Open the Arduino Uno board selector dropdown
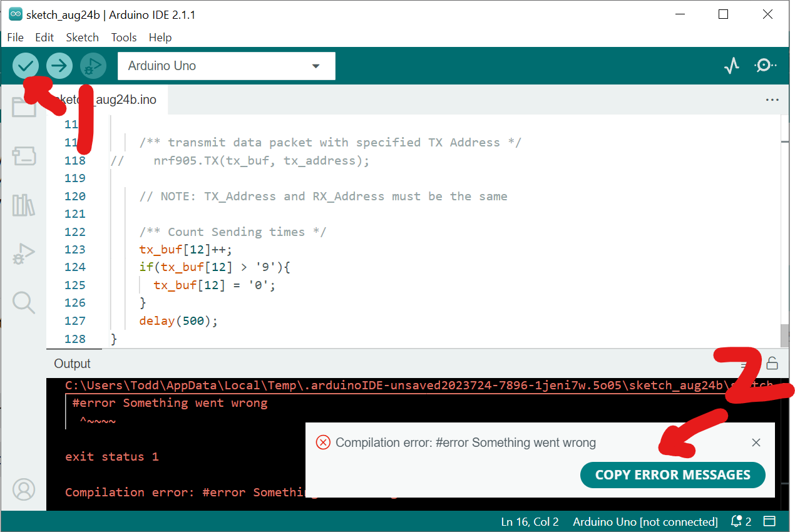Image resolution: width=795 pixels, height=532 pixels. click(x=227, y=66)
